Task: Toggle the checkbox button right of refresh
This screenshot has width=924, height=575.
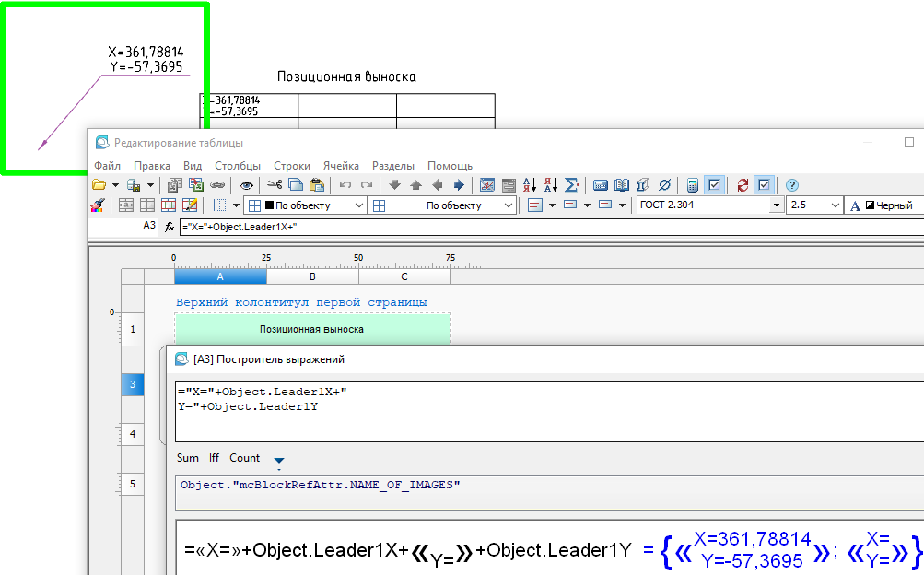Action: [x=764, y=185]
